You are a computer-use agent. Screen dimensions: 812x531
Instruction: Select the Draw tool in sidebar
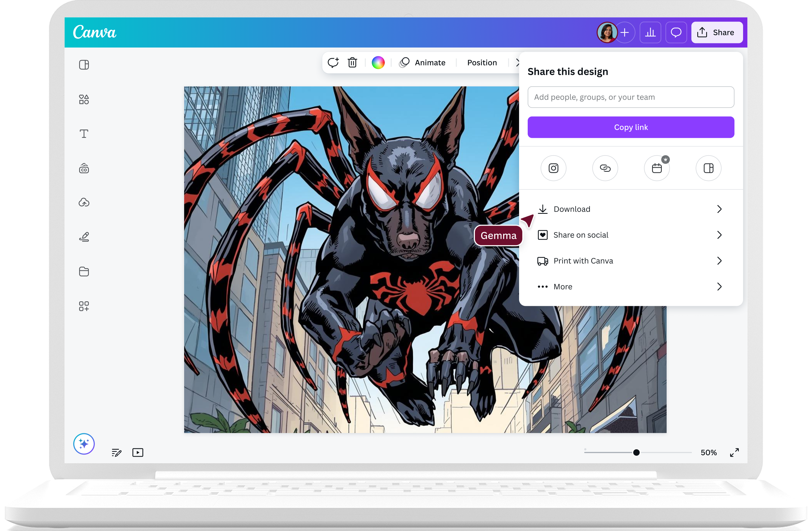[x=84, y=237]
